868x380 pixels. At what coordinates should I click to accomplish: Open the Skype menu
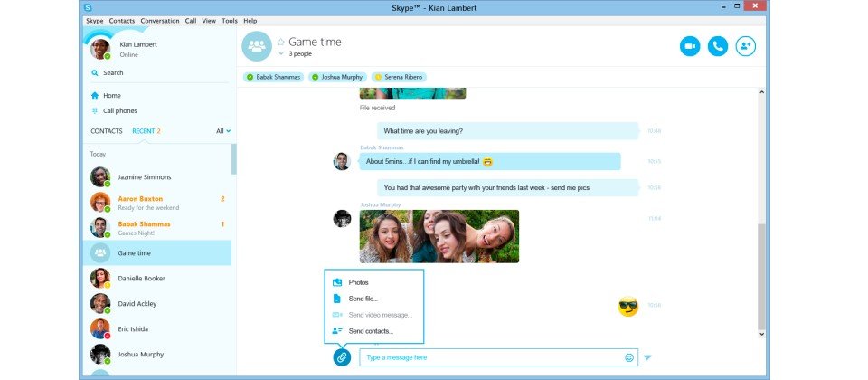95,21
